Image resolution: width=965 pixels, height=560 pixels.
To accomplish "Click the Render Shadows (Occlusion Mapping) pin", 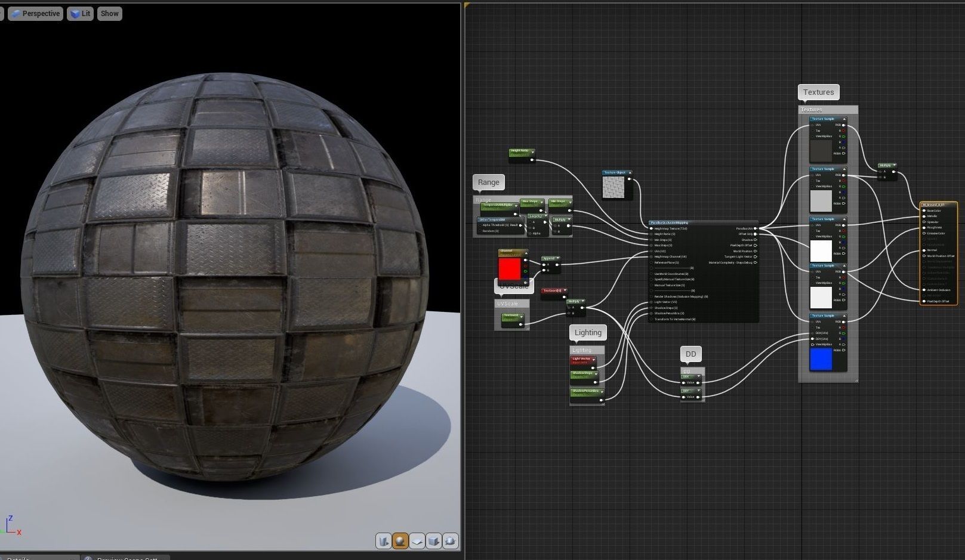I will [651, 296].
